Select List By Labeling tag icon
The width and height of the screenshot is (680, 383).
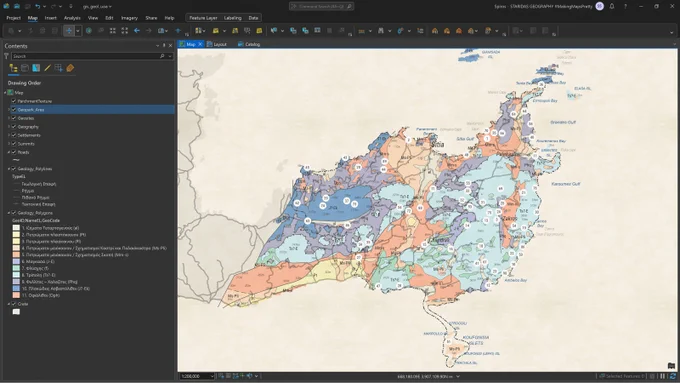click(x=70, y=68)
